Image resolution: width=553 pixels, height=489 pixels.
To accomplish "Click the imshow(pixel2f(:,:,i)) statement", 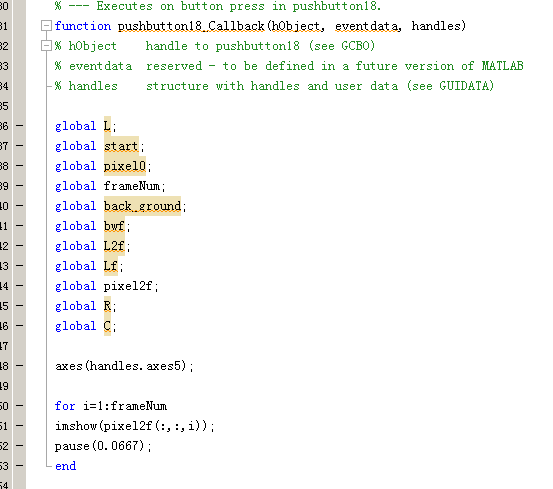I will pyautogui.click(x=135, y=426).
